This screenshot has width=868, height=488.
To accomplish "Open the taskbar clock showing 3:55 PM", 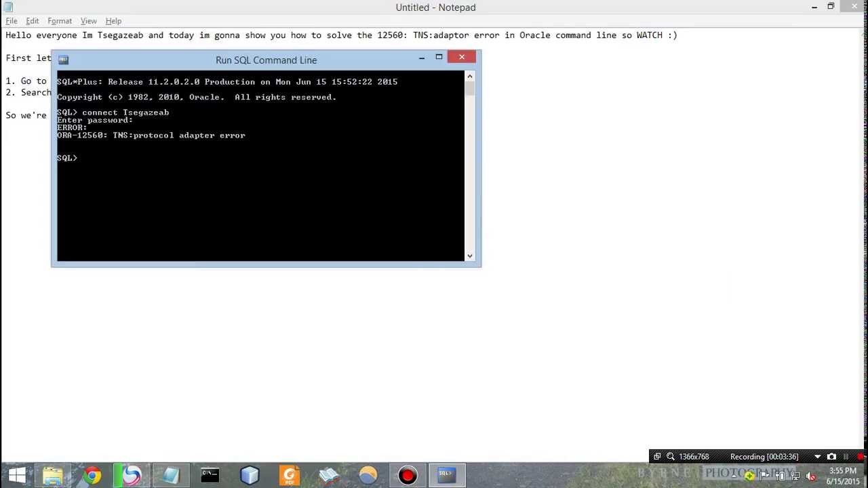I will click(842, 476).
